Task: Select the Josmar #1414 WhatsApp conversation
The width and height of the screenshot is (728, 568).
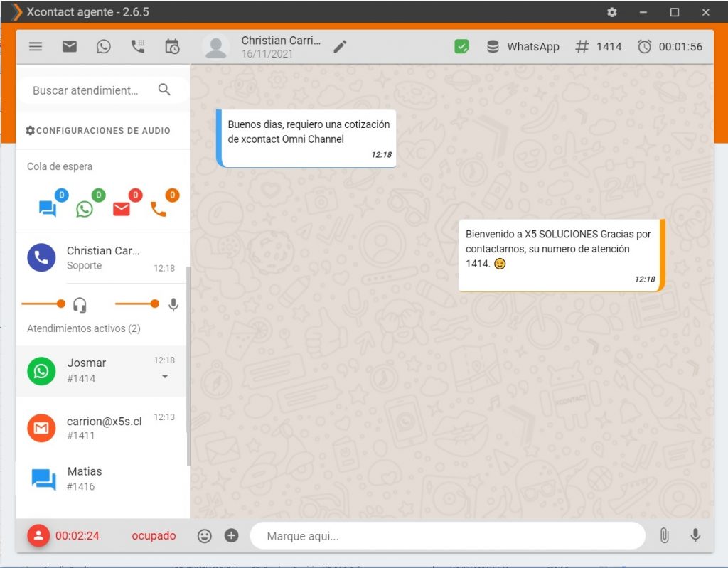Action: [101, 370]
